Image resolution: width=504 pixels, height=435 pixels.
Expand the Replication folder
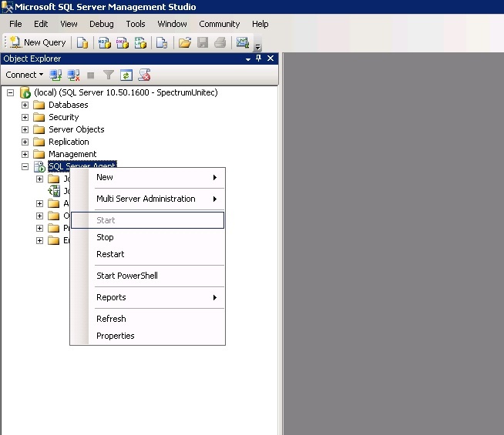point(25,142)
